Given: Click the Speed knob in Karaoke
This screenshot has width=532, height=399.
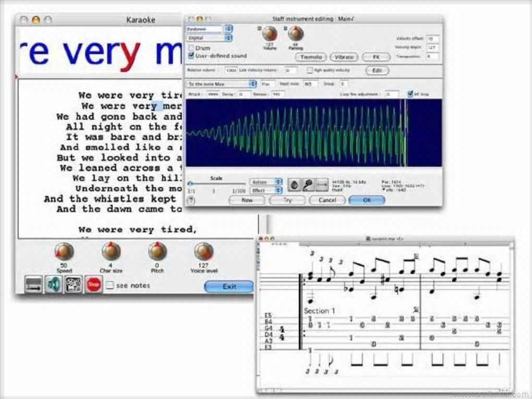Looking at the screenshot, I should pos(64,251).
